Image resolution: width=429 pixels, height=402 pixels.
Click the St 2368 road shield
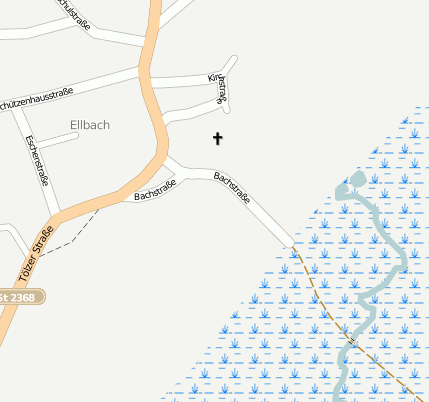[x=22, y=297]
